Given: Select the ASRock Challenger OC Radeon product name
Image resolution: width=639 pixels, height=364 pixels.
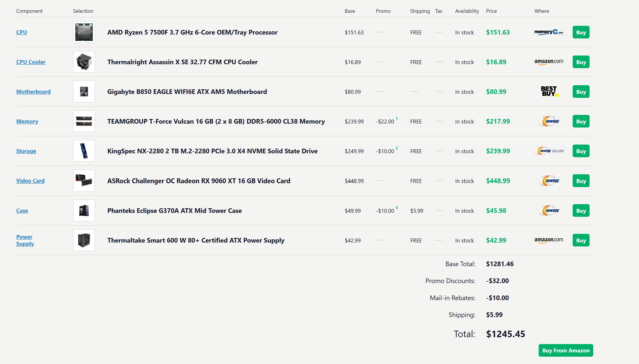Looking at the screenshot, I should click(x=199, y=181).
